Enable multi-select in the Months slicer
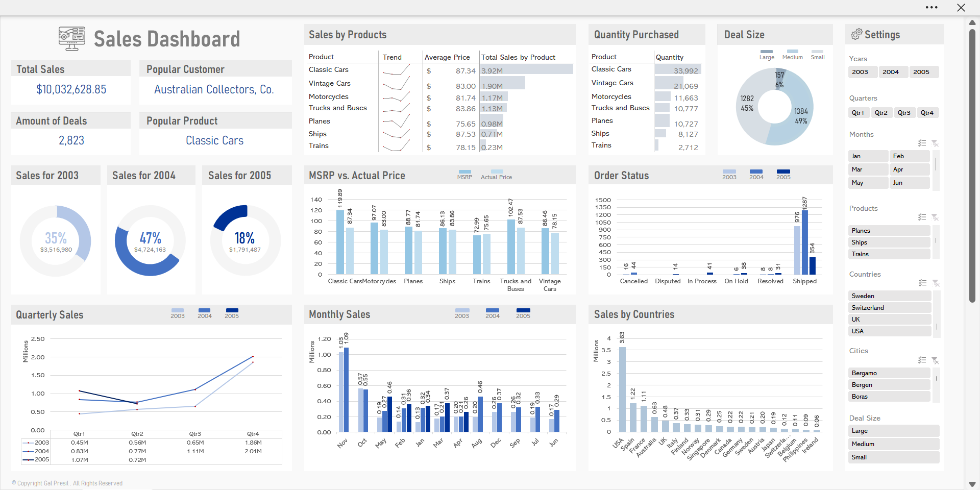Viewport: 980px width, 490px height. pos(922,143)
